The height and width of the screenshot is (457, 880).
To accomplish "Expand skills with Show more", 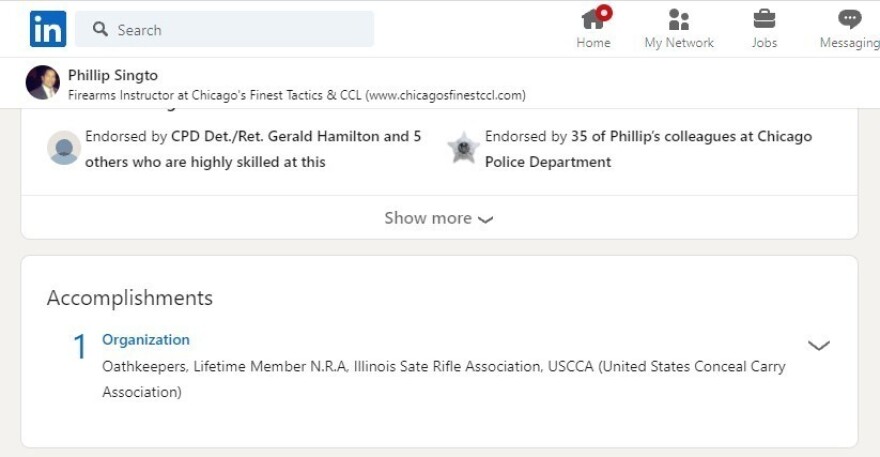I will [x=439, y=218].
